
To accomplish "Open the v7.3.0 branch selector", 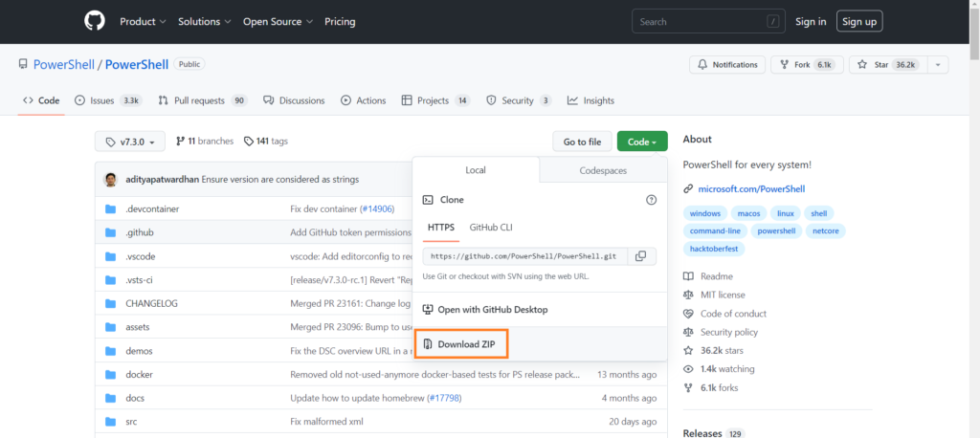I will pyautogui.click(x=130, y=142).
